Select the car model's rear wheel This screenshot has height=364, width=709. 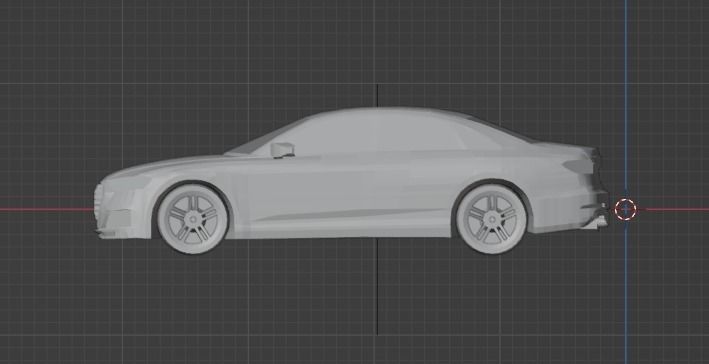[492, 219]
